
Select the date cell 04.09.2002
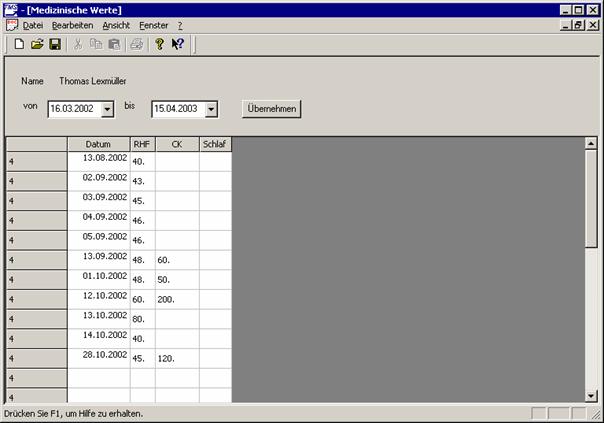coord(99,220)
